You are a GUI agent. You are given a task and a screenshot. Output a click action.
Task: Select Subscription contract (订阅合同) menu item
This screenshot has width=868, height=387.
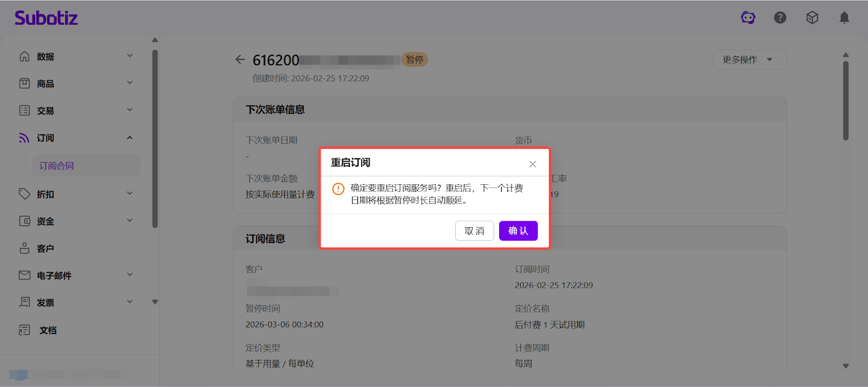[x=57, y=166]
